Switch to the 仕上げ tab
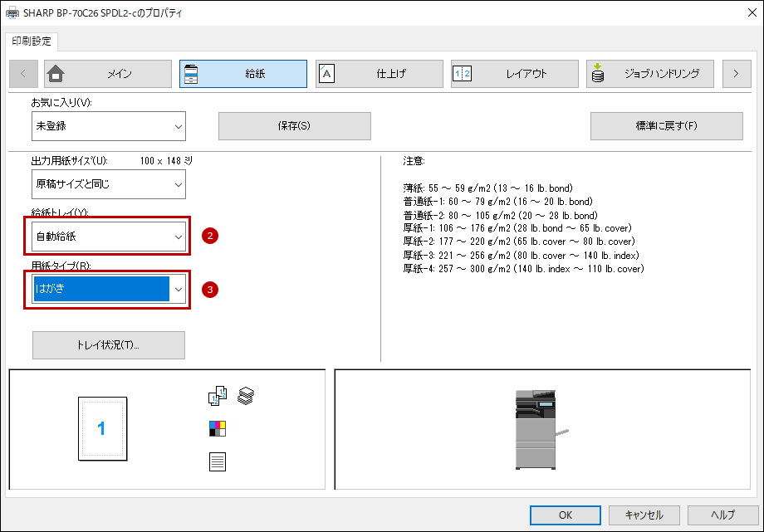The height and width of the screenshot is (532, 764). point(379,74)
